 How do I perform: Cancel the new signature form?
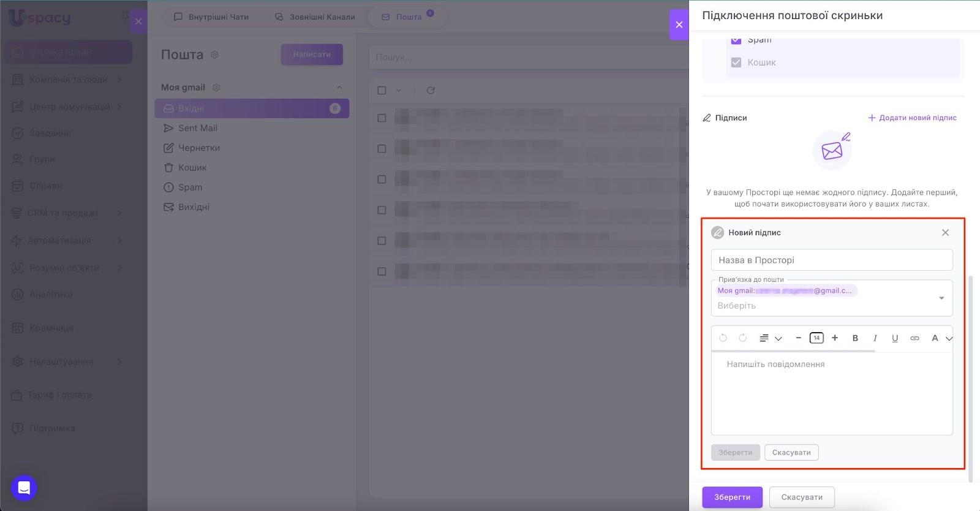pos(791,453)
